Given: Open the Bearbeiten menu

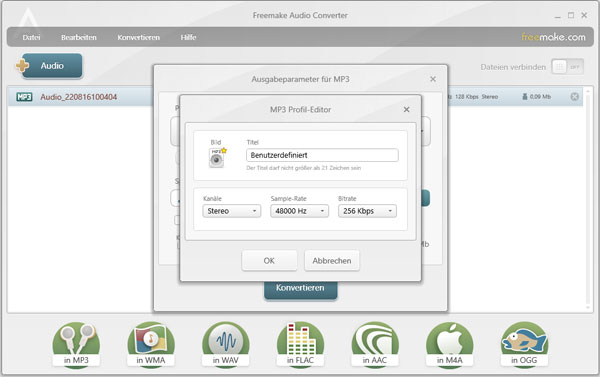Looking at the screenshot, I should click(x=79, y=37).
